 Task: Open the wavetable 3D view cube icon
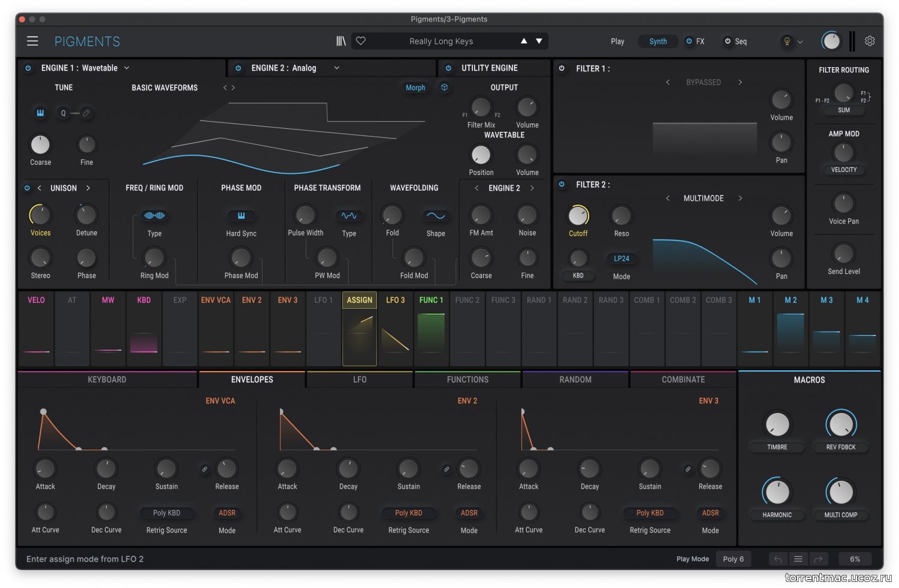444,88
